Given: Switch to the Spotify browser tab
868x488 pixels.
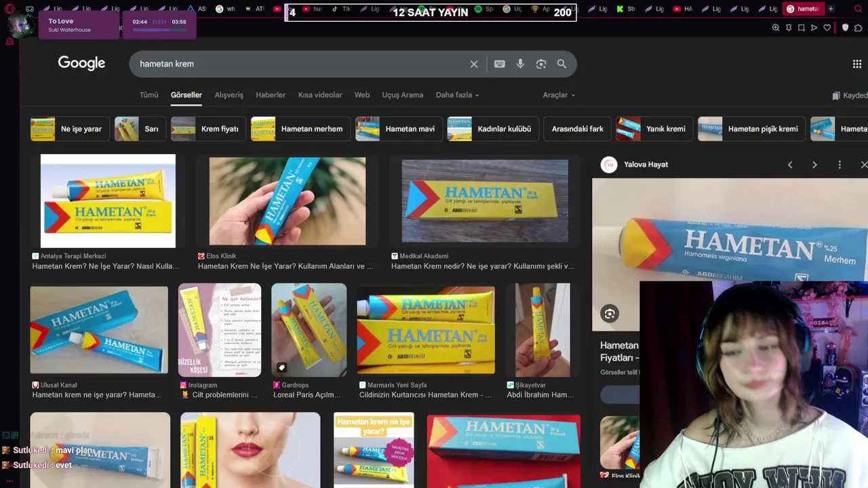Looking at the screenshot, I should tap(484, 9).
